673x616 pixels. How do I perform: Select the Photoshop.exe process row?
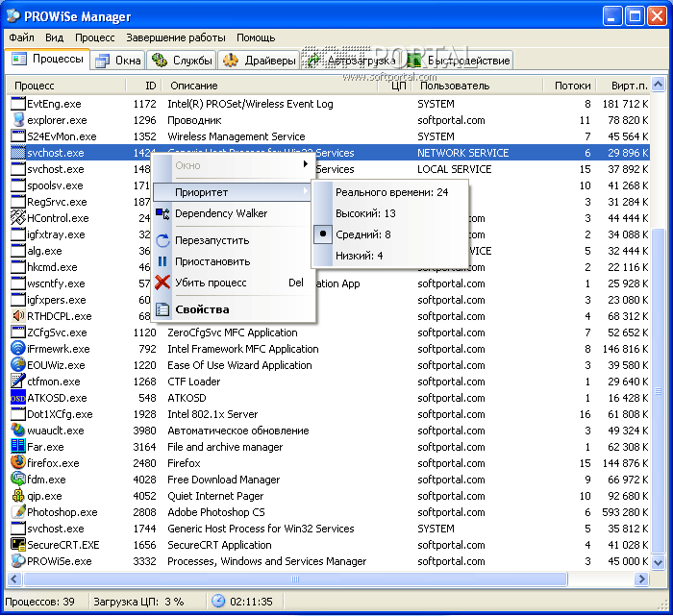(x=330, y=512)
